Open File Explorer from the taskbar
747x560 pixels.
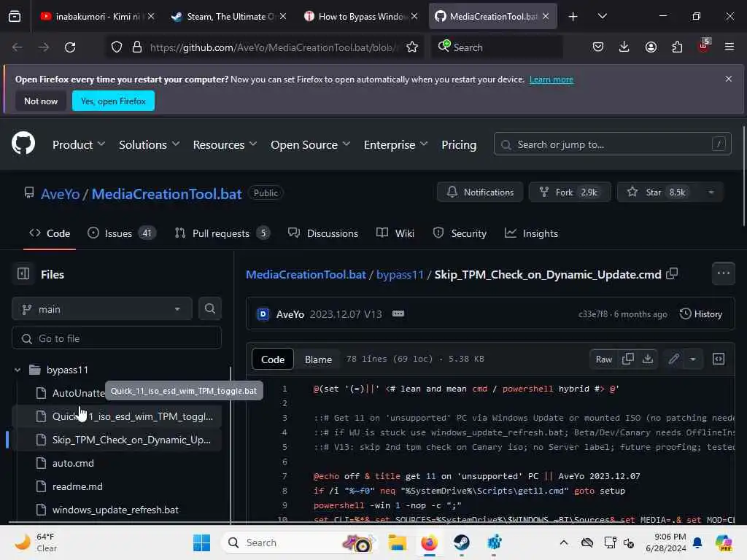(x=398, y=542)
